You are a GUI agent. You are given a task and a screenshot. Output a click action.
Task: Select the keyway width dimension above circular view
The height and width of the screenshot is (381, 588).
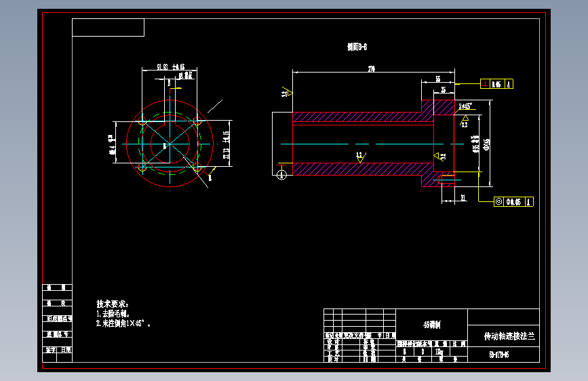click(x=186, y=75)
